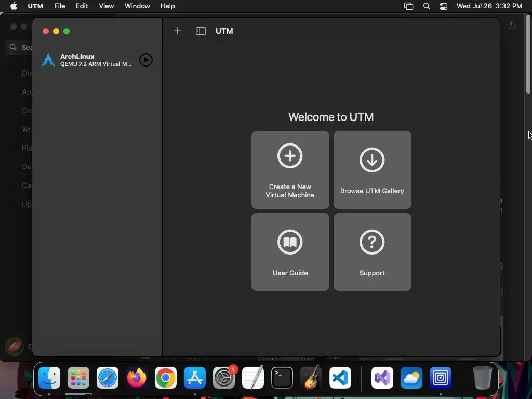Open the Apple menu

click(14, 6)
